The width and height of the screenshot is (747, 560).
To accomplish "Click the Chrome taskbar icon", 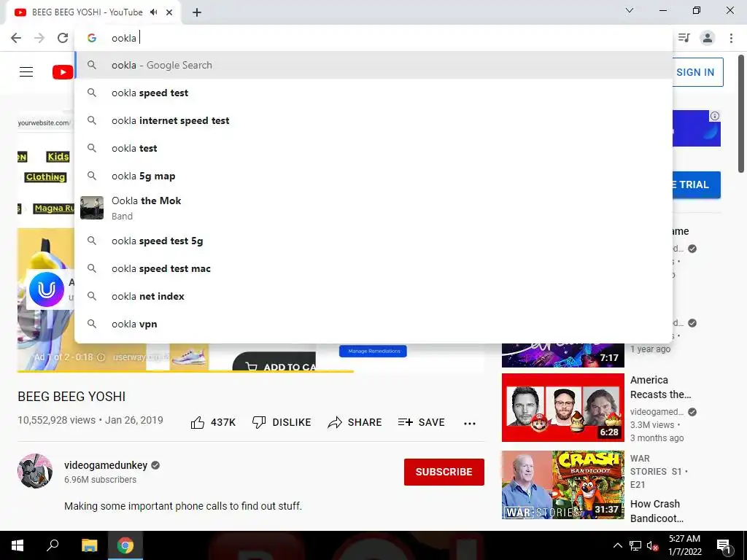I will [125, 545].
